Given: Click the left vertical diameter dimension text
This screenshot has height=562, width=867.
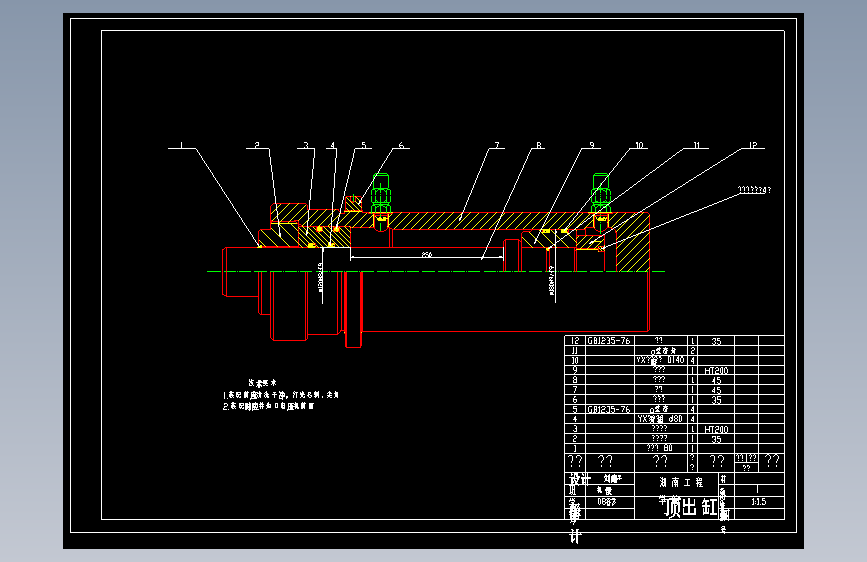Looking at the screenshot, I should 320,277.
